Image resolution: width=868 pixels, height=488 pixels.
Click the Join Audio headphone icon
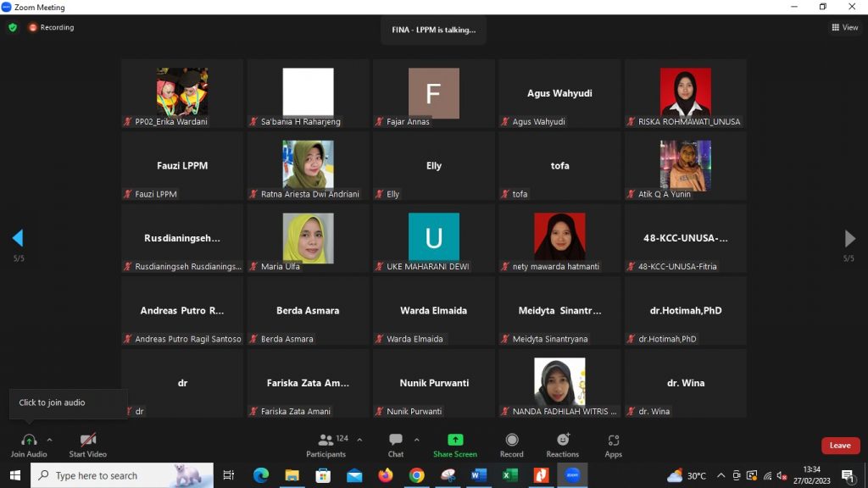[x=29, y=441]
